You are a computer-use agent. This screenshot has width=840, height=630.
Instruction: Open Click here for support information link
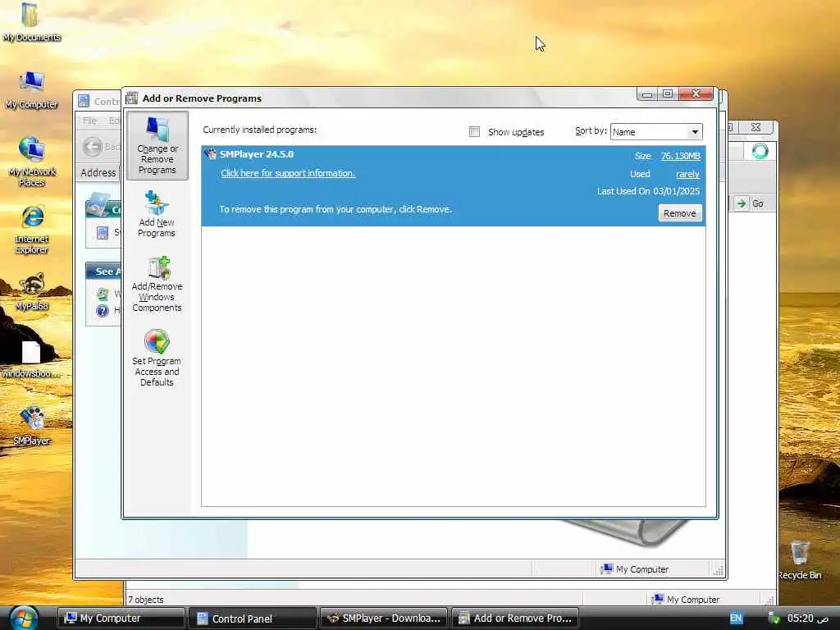(x=288, y=173)
